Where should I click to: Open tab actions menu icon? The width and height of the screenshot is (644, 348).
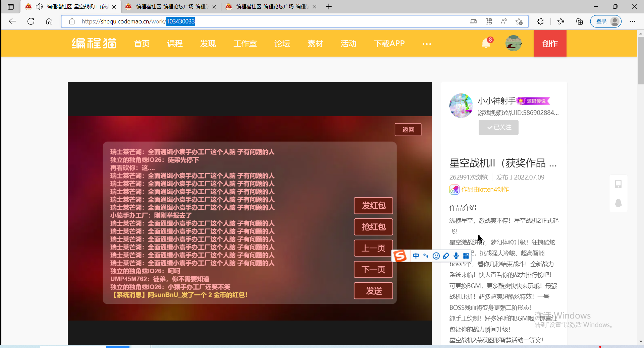pyautogui.click(x=10, y=7)
